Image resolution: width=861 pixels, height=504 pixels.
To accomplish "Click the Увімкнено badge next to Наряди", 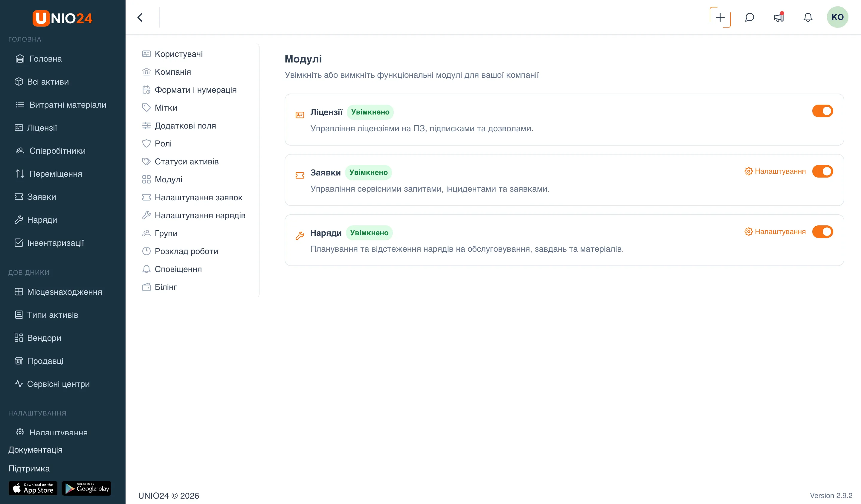I will 369,233.
